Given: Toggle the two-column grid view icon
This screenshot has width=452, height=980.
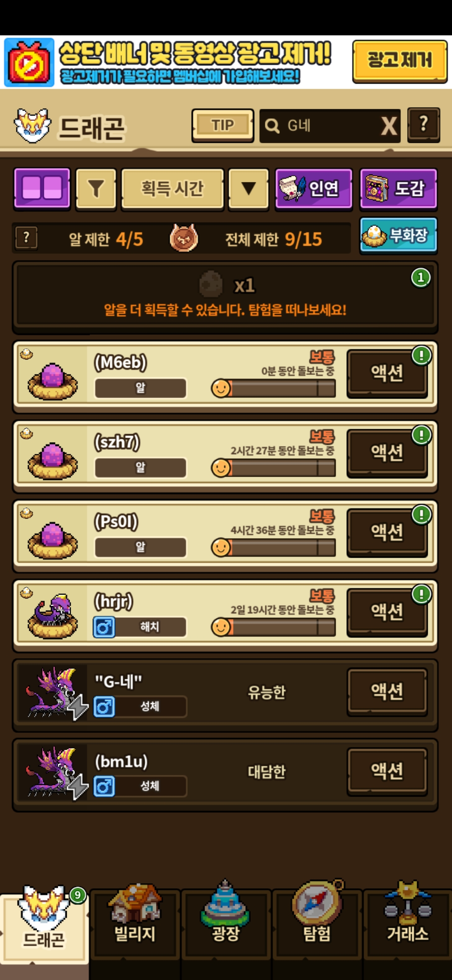Looking at the screenshot, I should (x=42, y=188).
